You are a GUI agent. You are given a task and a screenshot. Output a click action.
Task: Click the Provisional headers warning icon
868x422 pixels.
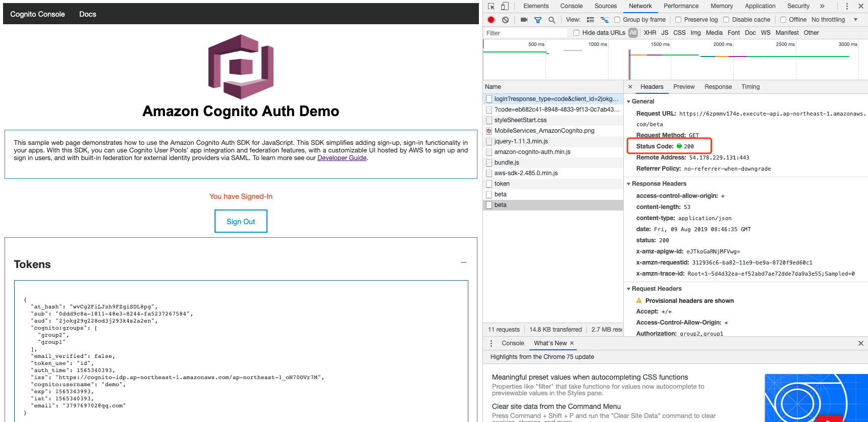(x=639, y=301)
